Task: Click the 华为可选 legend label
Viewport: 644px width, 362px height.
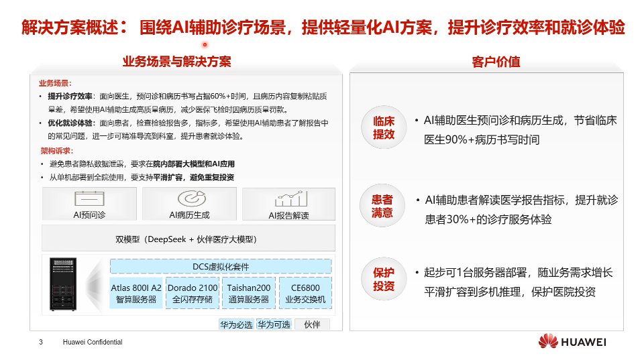Action: point(274,324)
